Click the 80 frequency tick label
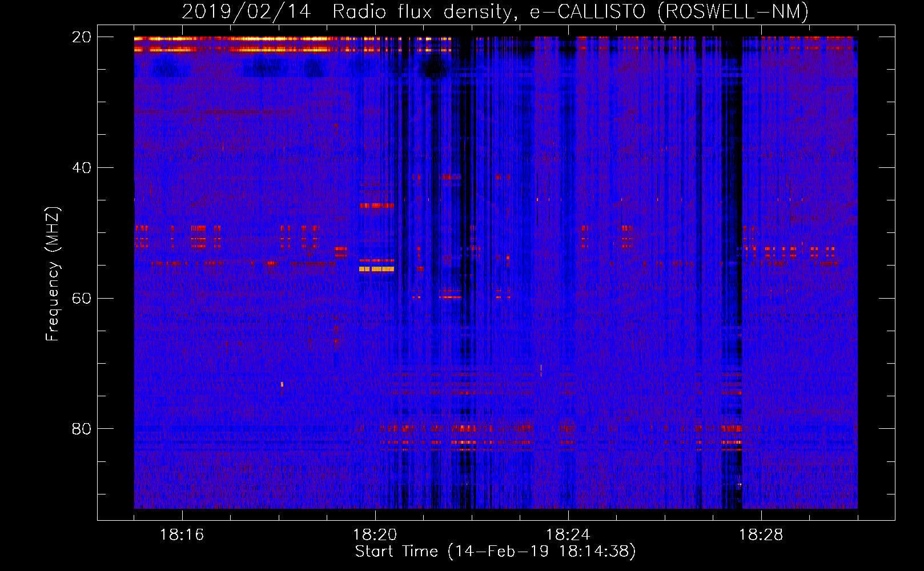The width and height of the screenshot is (924, 571). pyautogui.click(x=82, y=429)
